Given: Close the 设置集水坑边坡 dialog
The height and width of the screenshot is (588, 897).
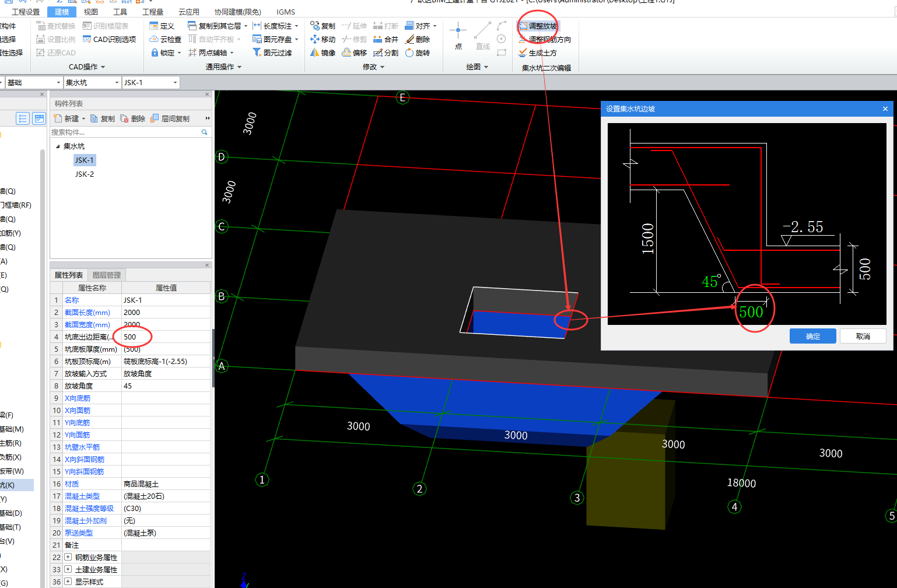Looking at the screenshot, I should coord(885,108).
